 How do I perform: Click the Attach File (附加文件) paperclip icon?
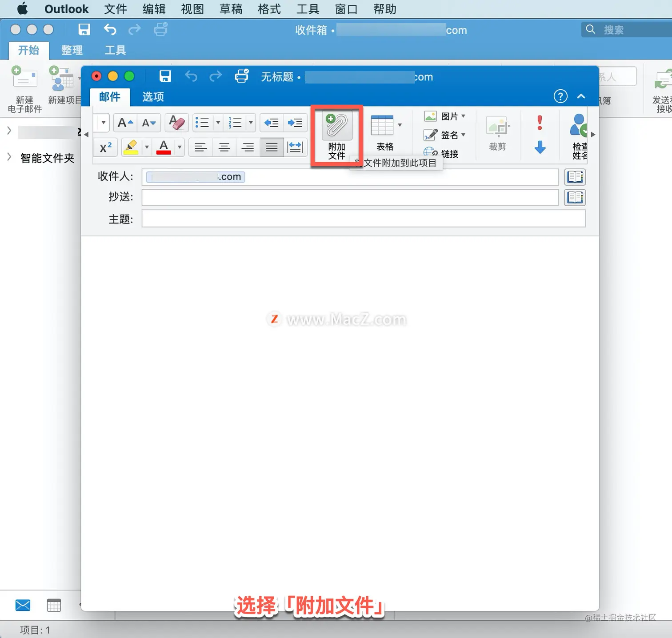[337, 126]
